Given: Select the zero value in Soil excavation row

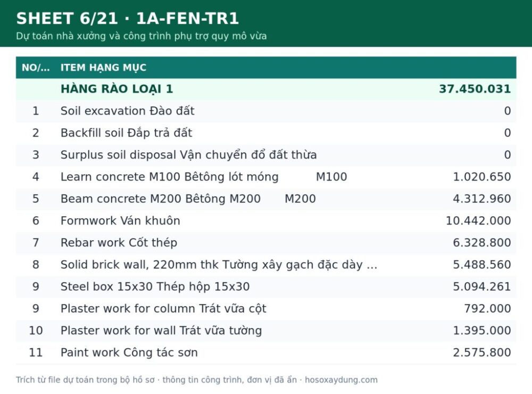Looking at the screenshot, I should tap(507, 111).
